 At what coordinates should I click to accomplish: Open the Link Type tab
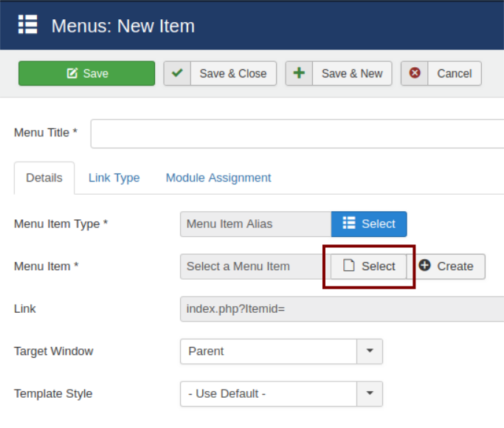coord(114,178)
